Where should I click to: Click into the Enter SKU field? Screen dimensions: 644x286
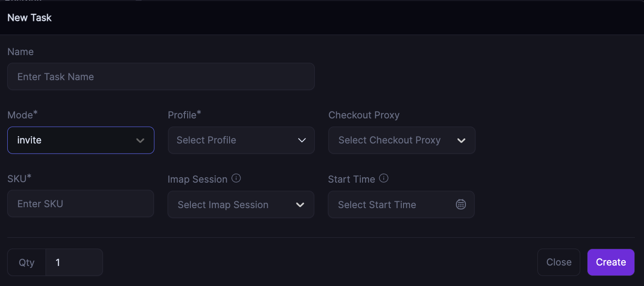81,204
